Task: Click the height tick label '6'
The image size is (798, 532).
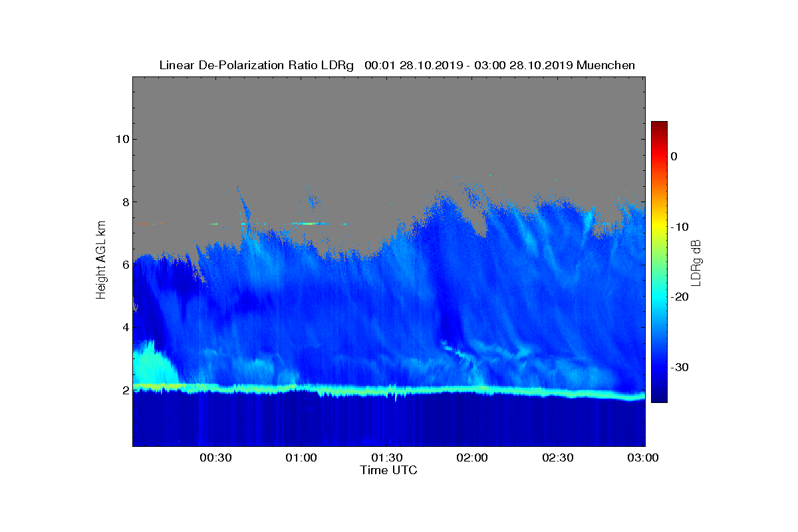Action: point(124,265)
